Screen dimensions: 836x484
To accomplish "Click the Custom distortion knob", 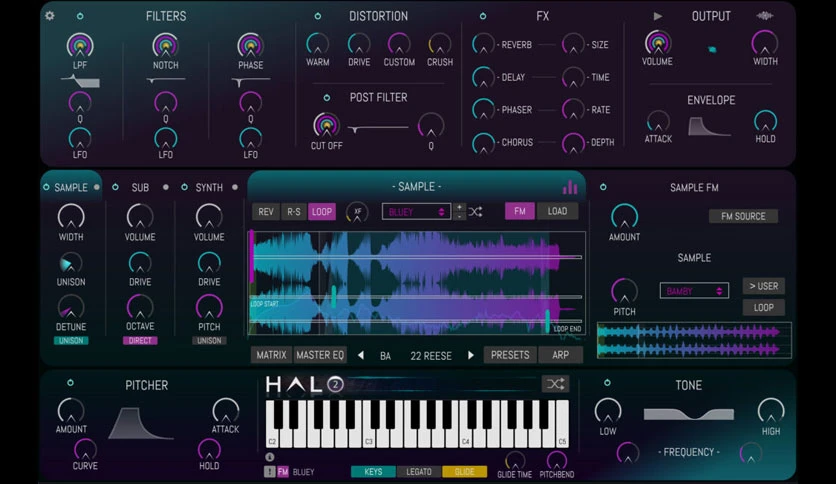I will point(399,44).
